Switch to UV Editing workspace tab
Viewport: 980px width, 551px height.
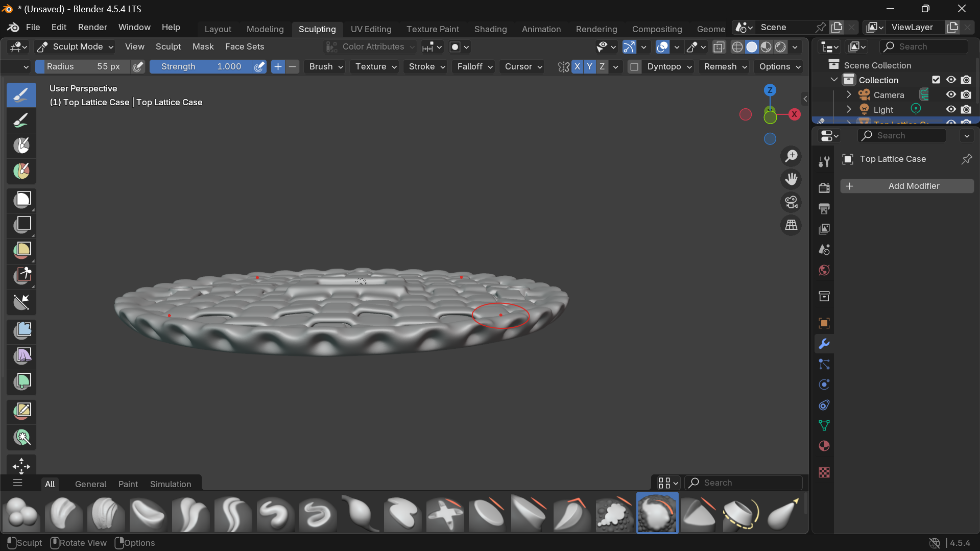(x=371, y=29)
